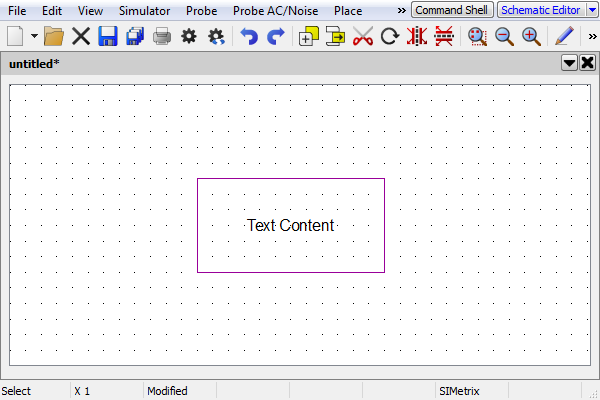The height and width of the screenshot is (400, 600).
Task: Click the Command Shell button
Action: [x=452, y=10]
